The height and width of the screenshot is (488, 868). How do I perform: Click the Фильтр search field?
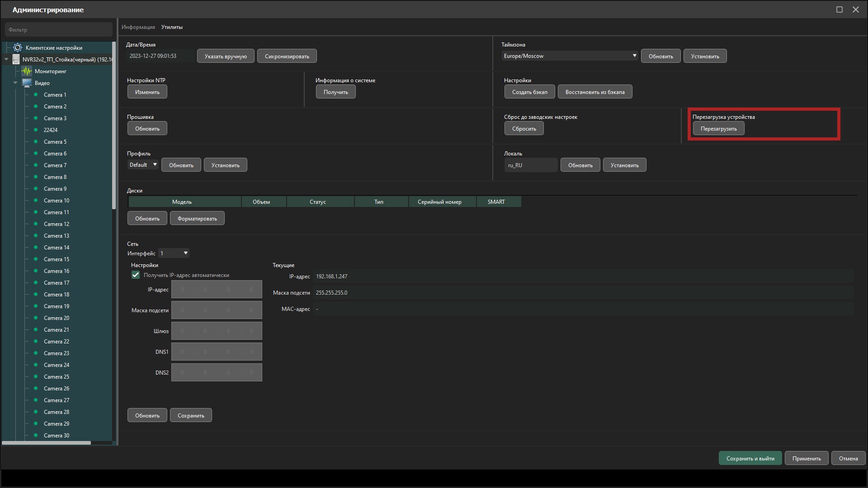pyautogui.click(x=59, y=30)
